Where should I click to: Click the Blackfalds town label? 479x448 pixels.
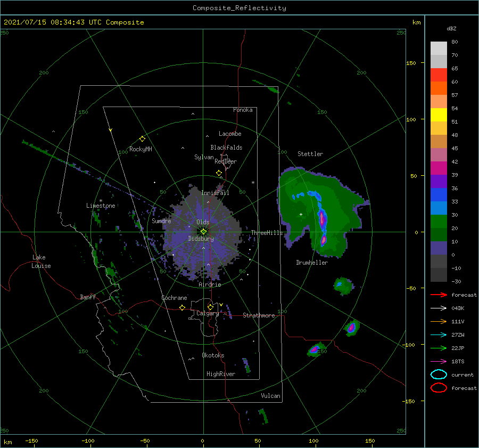click(x=226, y=148)
